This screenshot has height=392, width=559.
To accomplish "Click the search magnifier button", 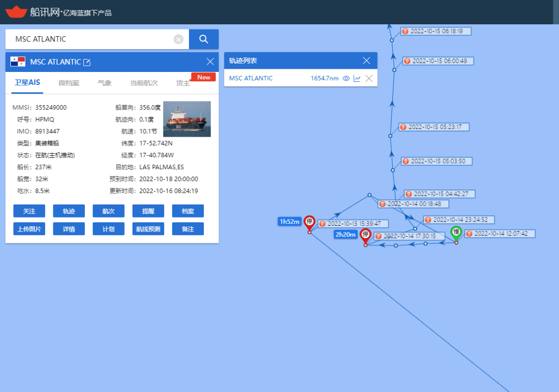I will tap(203, 39).
